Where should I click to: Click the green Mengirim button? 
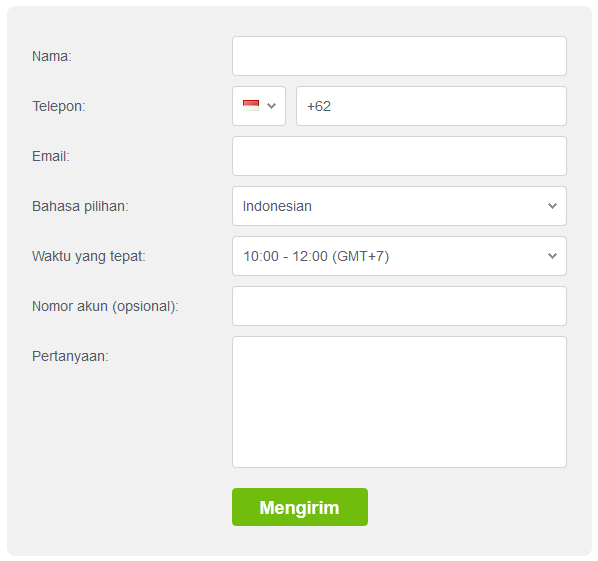[300, 507]
